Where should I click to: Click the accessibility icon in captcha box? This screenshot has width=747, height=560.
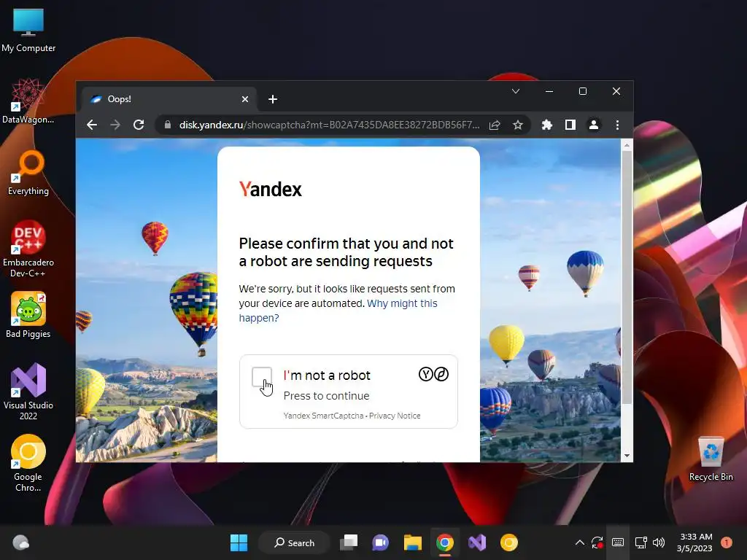441,374
